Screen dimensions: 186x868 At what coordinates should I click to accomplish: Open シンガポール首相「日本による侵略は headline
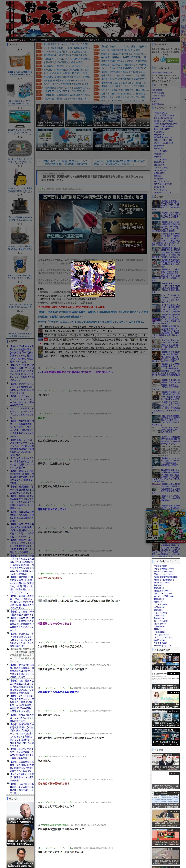click(66, 51)
